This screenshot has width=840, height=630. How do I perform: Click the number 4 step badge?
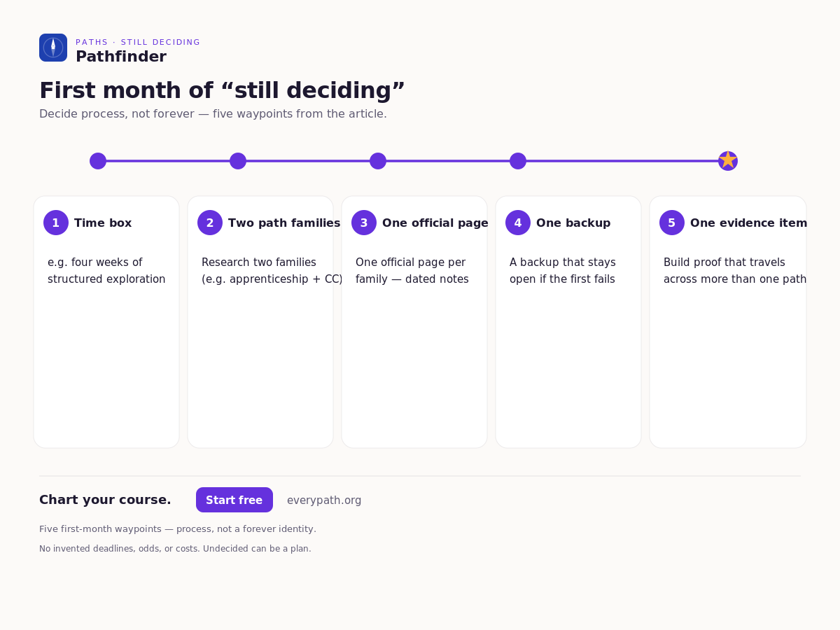(518, 223)
